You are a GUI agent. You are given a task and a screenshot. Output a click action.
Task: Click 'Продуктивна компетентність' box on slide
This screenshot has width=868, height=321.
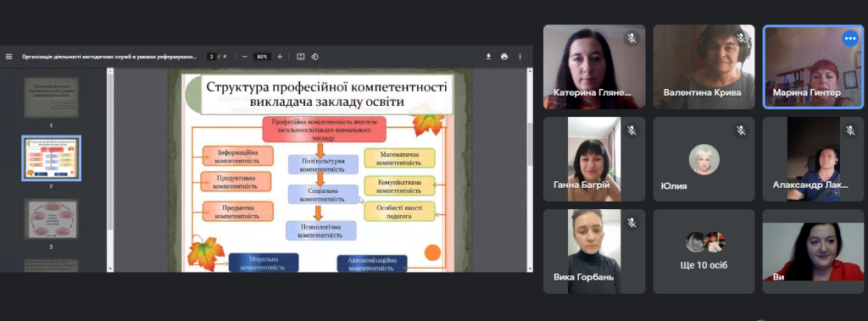click(236, 181)
